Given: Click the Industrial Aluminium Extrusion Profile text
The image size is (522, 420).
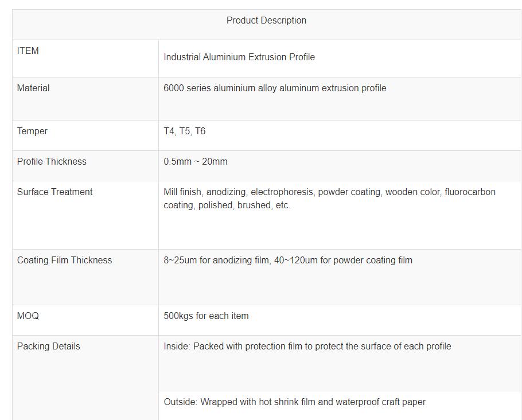Looking at the screenshot, I should point(239,57).
